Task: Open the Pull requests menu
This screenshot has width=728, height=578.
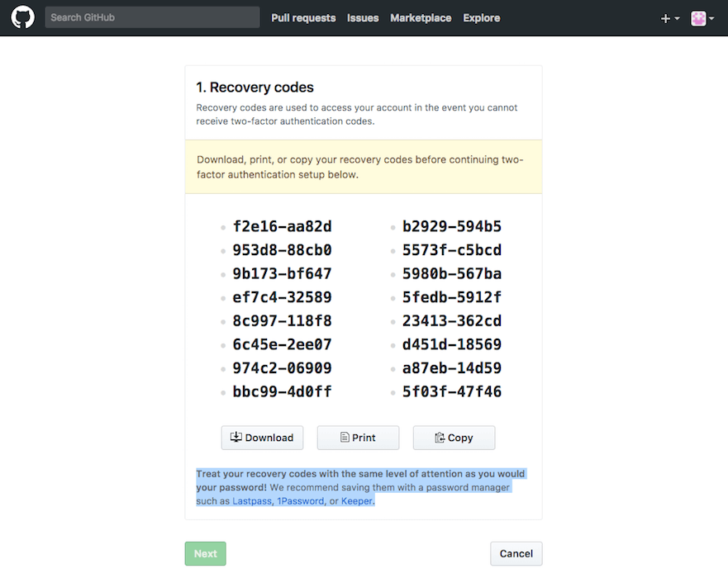Action: pyautogui.click(x=303, y=17)
